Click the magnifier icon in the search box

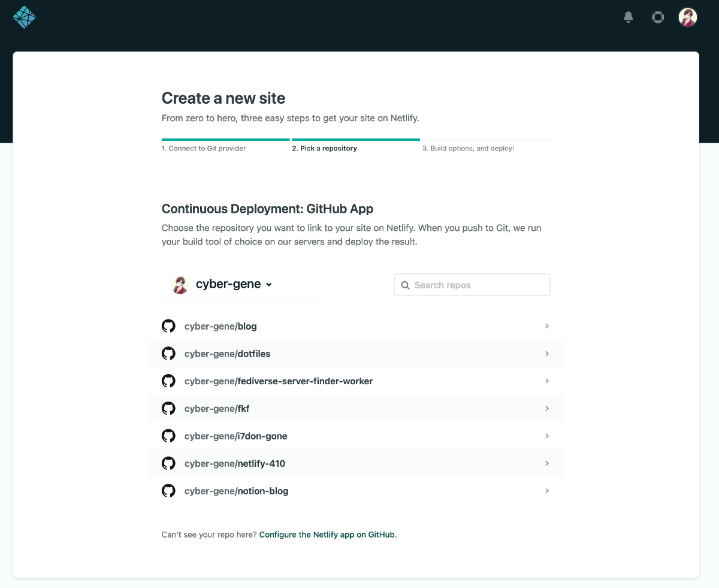point(406,285)
